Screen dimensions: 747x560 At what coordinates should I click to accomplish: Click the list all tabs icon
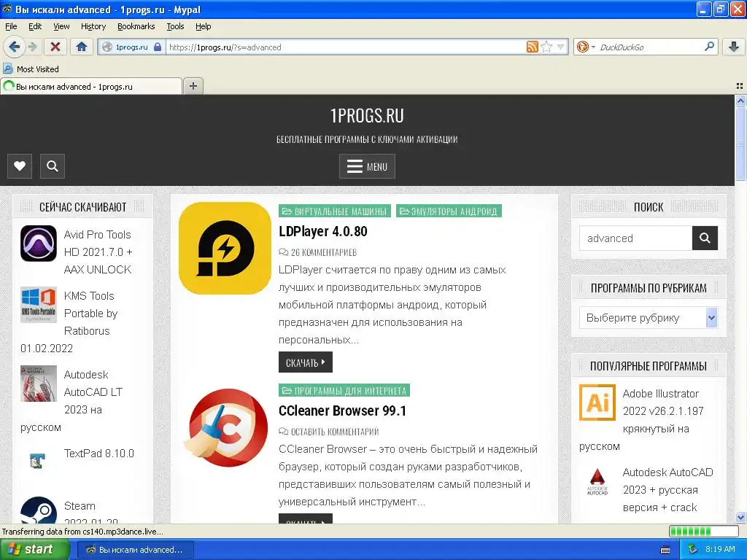coord(740,86)
